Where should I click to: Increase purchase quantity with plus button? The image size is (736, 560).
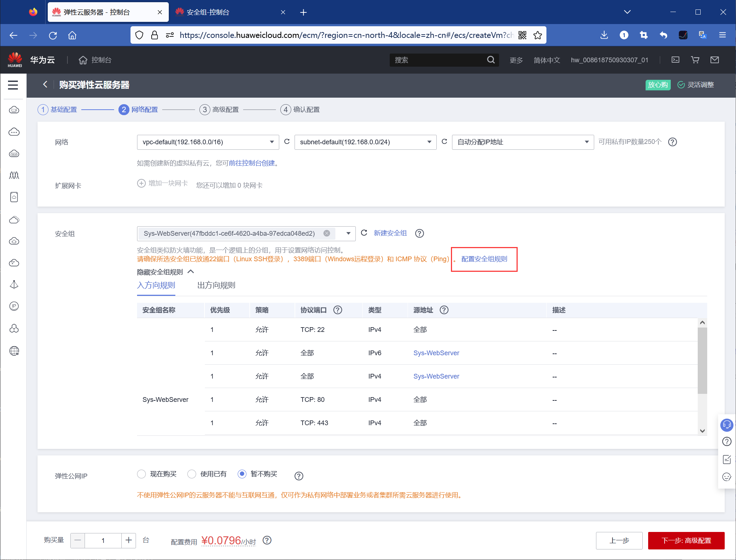(129, 540)
